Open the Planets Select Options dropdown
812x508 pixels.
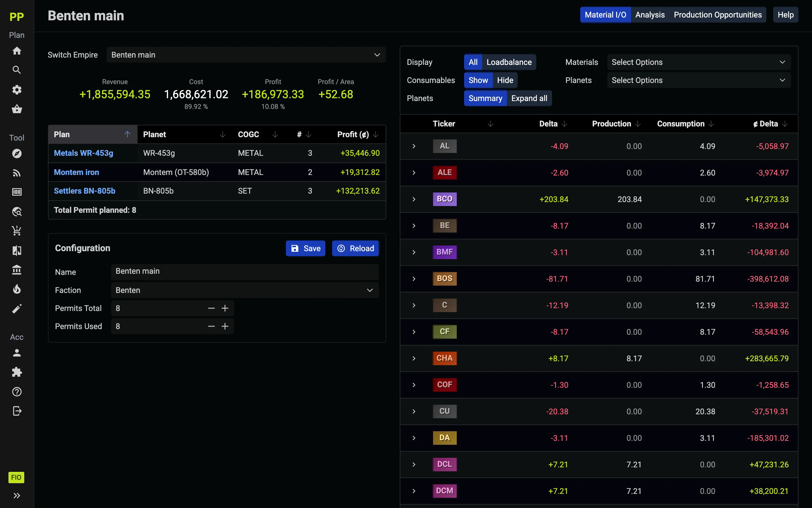699,80
